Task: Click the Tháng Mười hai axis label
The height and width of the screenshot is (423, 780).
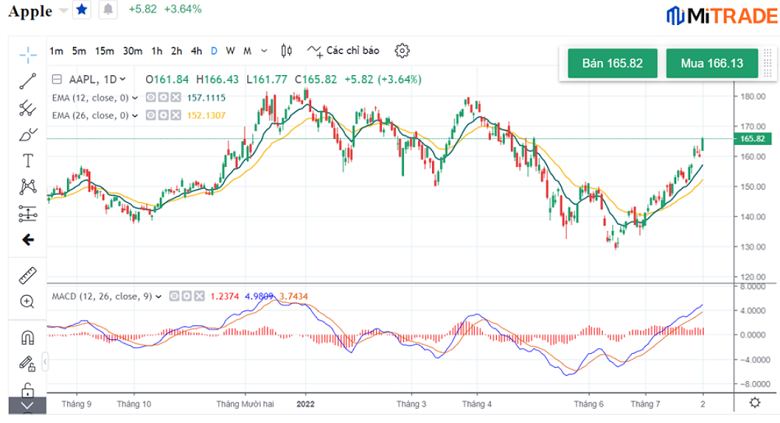Action: click(x=245, y=404)
